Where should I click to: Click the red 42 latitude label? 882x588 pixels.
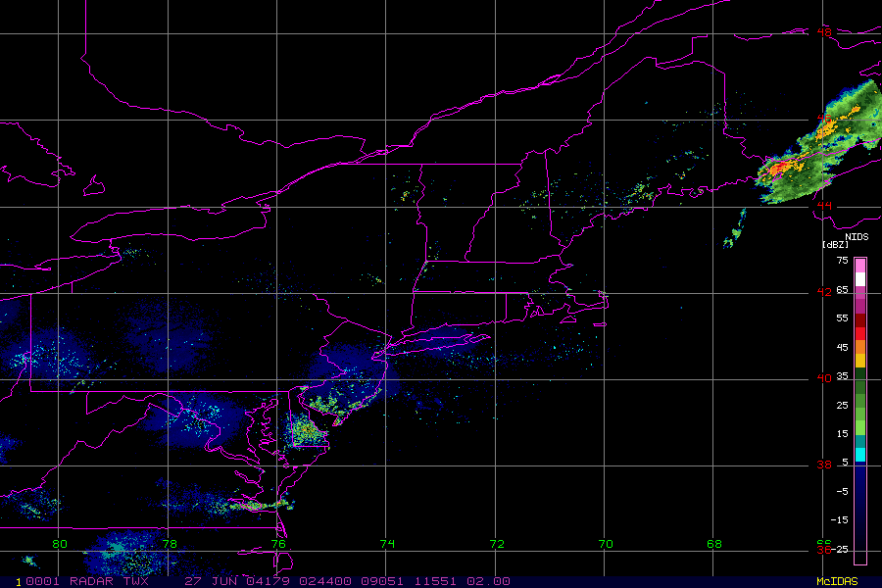point(824,293)
